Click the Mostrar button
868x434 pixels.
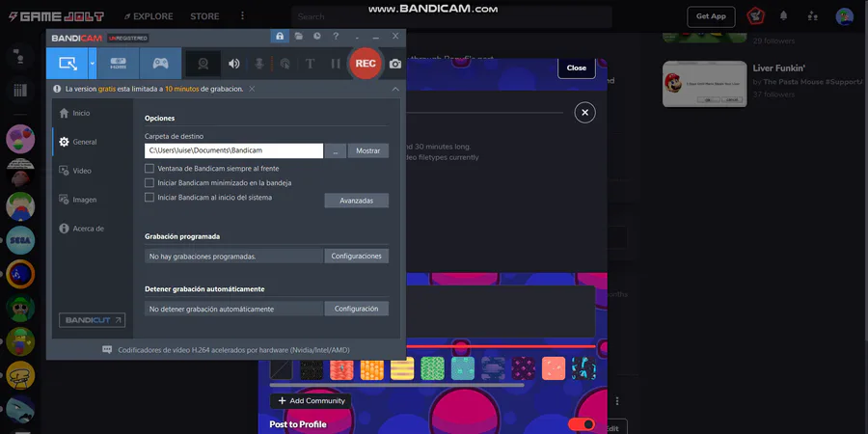tap(368, 150)
